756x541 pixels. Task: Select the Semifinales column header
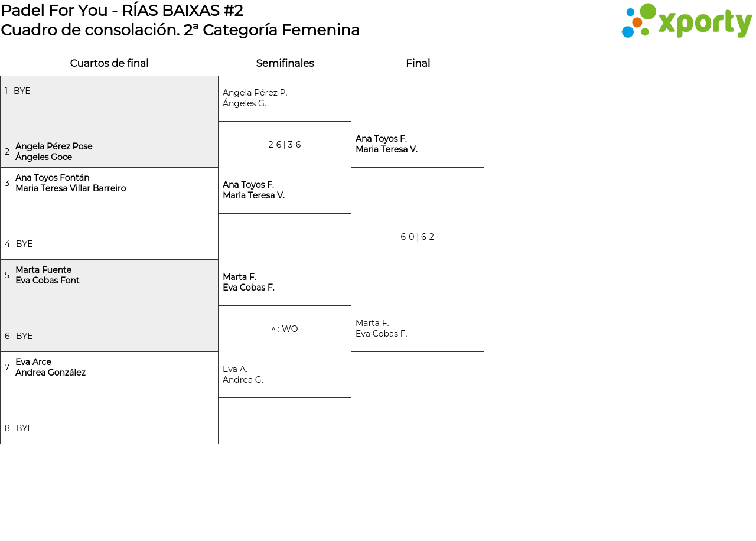point(285,63)
